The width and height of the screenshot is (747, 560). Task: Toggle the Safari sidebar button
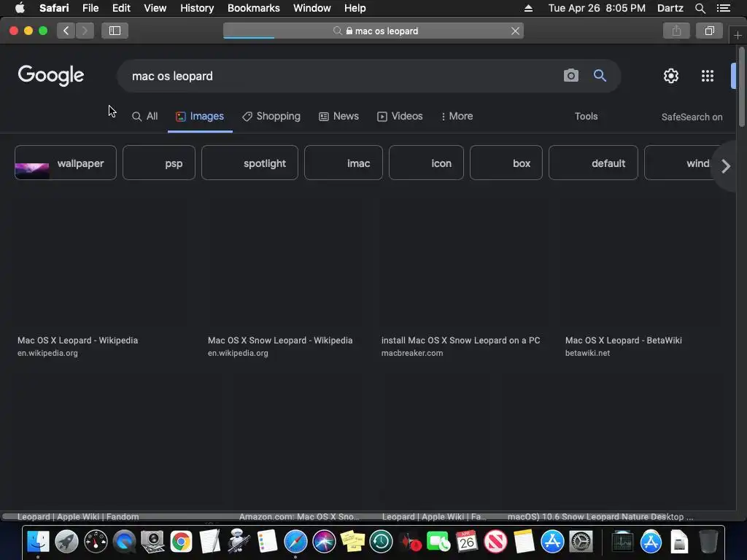click(115, 31)
